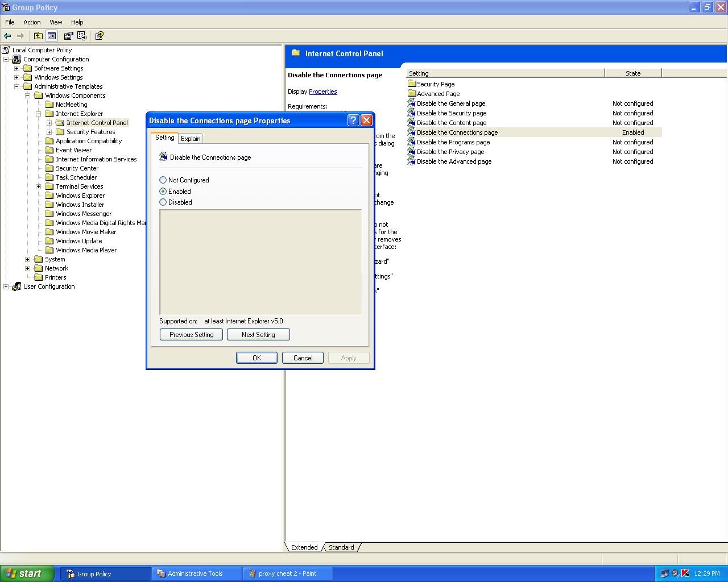Switch to the Extended view tab
The image size is (728, 582).
coord(304,547)
